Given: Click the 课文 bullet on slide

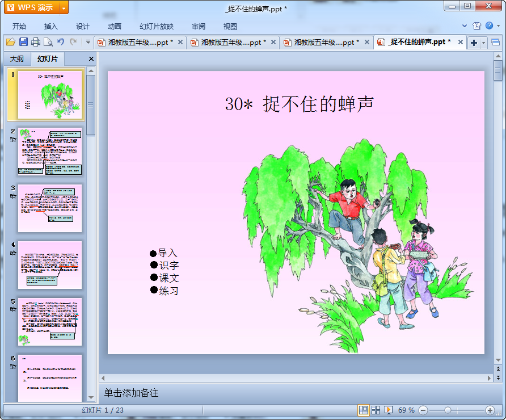Looking at the screenshot, I should [165, 278].
